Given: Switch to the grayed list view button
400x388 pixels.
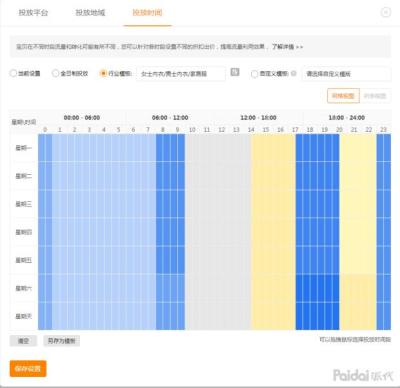Looking at the screenshot, I should point(375,96).
